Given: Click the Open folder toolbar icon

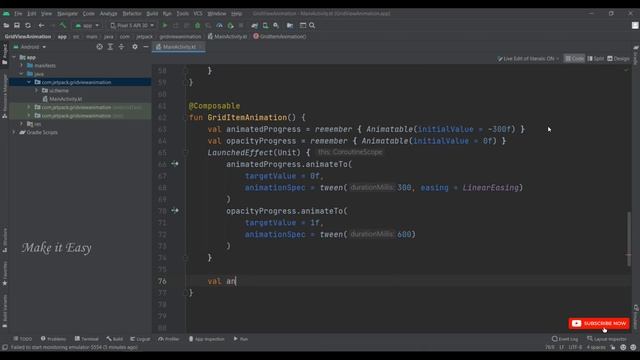Looking at the screenshot, I should [x=6, y=25].
